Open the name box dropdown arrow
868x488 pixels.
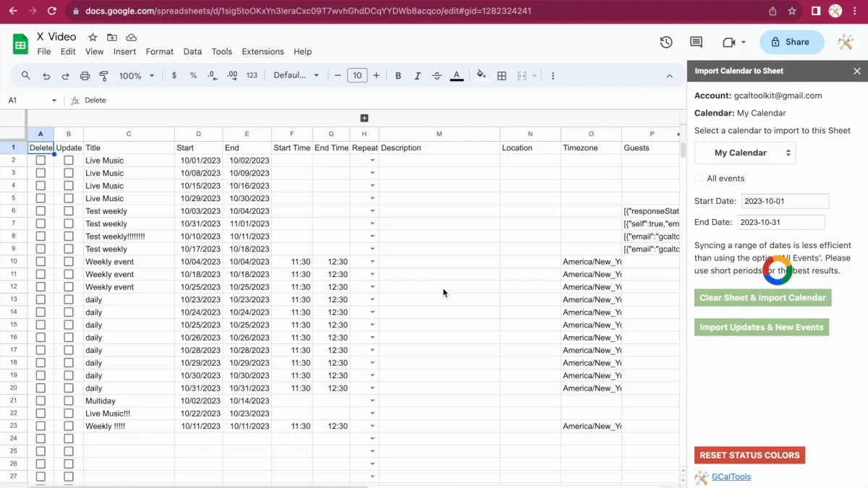pyautogui.click(x=54, y=100)
